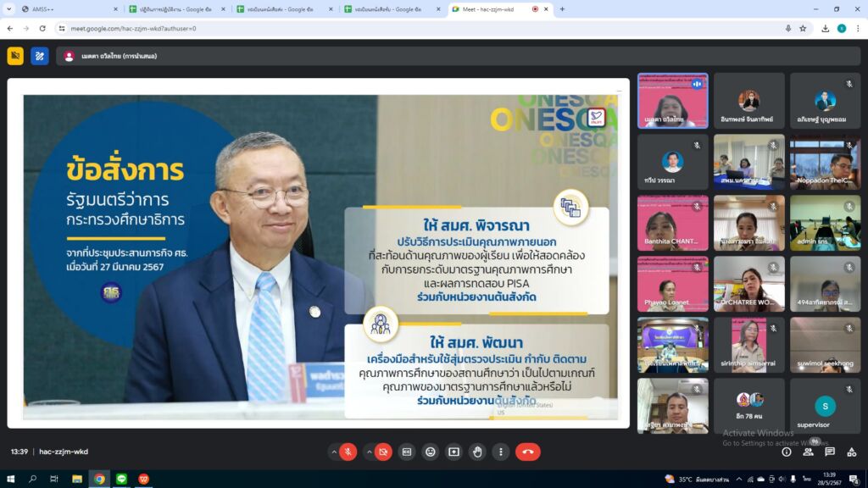Unmute the microphone in the call bar

click(x=348, y=452)
